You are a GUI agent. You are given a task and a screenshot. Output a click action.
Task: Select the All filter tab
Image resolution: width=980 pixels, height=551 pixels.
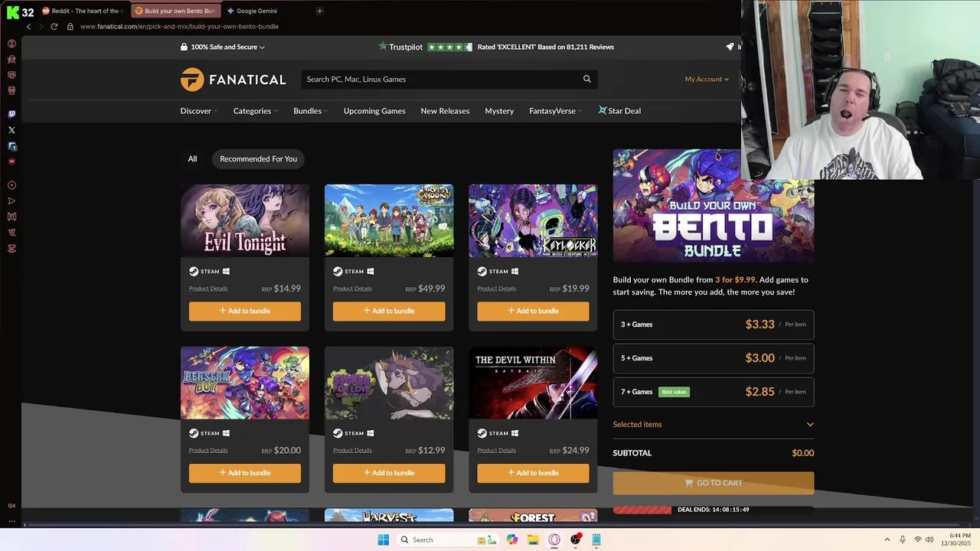click(192, 158)
